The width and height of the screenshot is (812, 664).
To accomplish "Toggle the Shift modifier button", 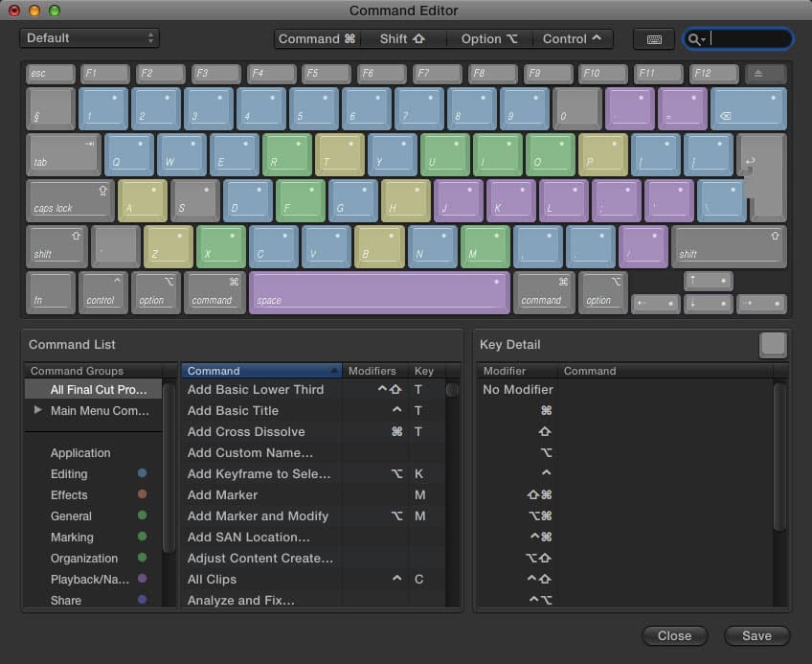I will click(x=403, y=39).
